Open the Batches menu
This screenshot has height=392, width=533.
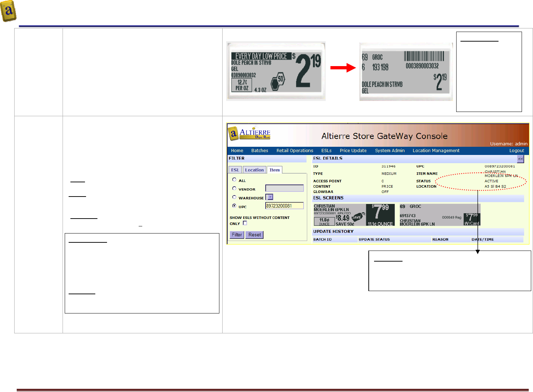coord(260,151)
